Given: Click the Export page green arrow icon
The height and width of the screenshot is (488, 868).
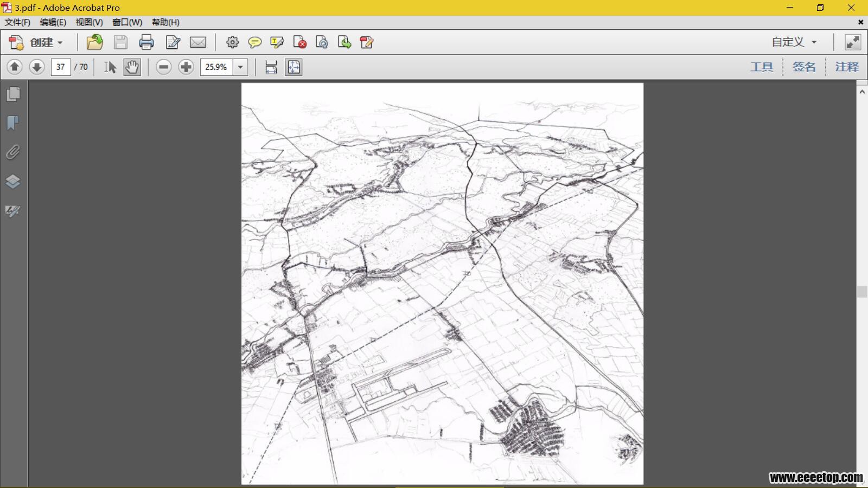Looking at the screenshot, I should pyautogui.click(x=344, y=42).
